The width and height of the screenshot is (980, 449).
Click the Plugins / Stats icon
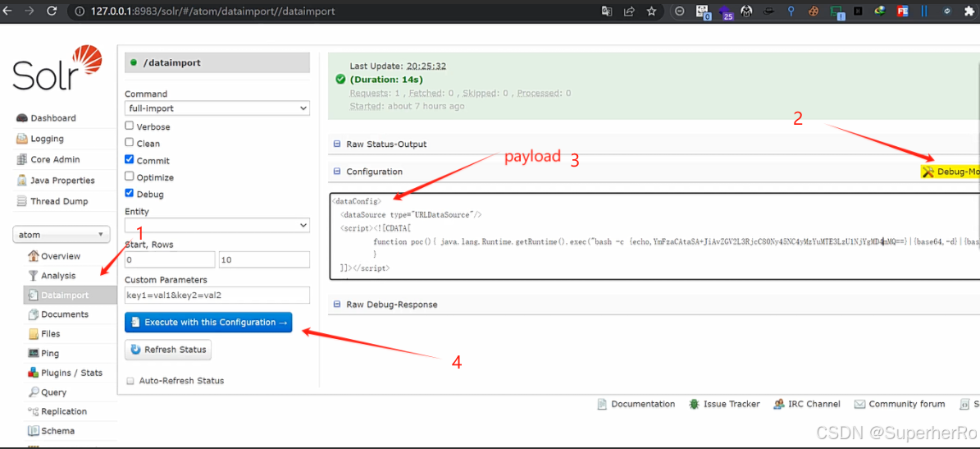(33, 373)
